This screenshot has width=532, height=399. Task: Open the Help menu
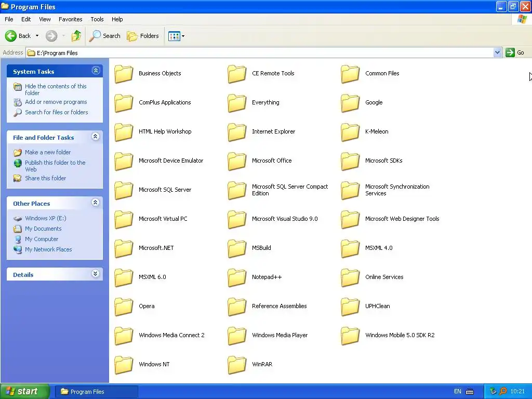pyautogui.click(x=117, y=19)
